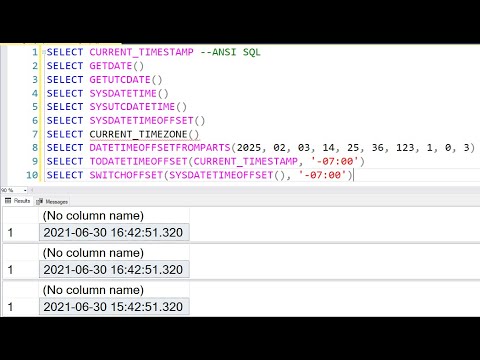Select result cell 2021-06-30 15:42:51.320
This screenshot has height=360, width=480.
114,307
